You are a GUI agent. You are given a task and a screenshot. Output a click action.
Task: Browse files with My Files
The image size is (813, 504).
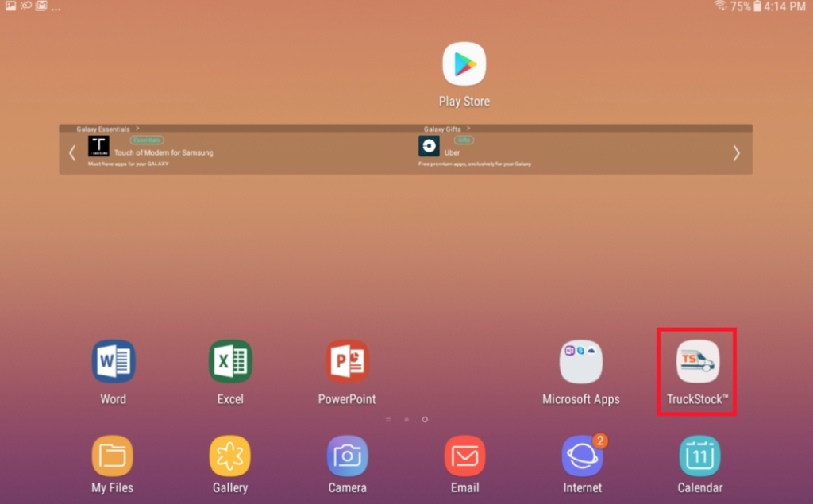tap(112, 455)
